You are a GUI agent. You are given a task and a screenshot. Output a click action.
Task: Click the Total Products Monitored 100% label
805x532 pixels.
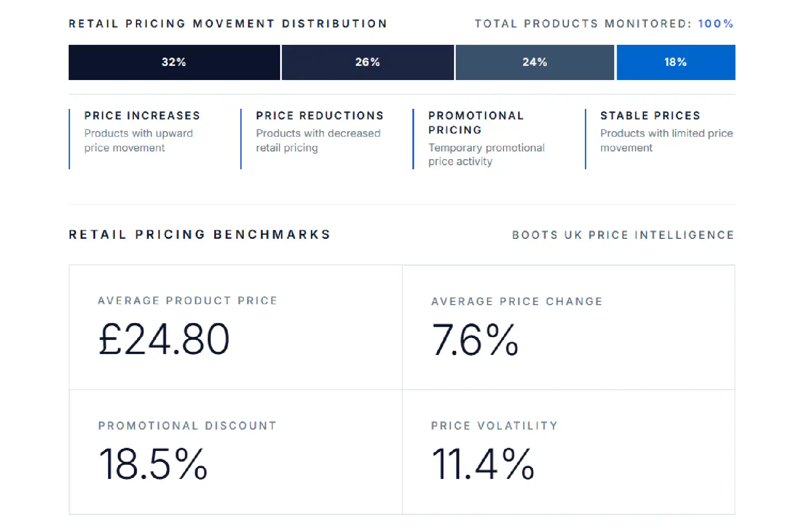click(604, 24)
